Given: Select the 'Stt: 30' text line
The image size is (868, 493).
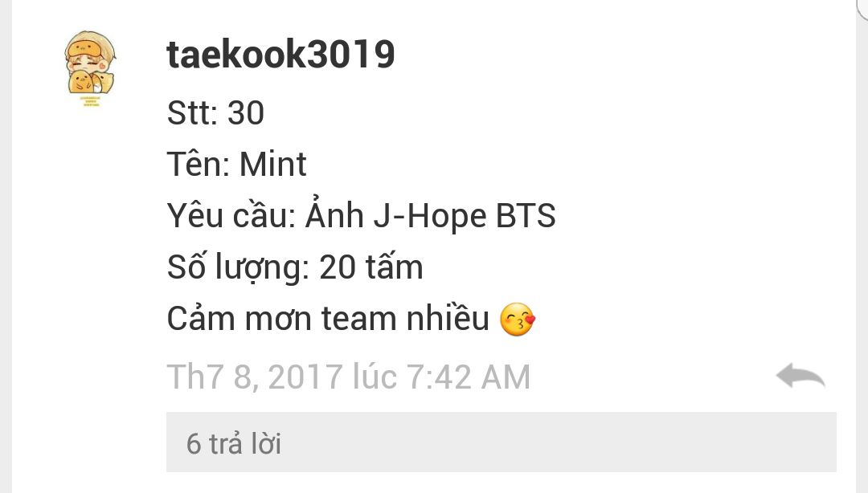Looking at the screenshot, I should tap(215, 113).
